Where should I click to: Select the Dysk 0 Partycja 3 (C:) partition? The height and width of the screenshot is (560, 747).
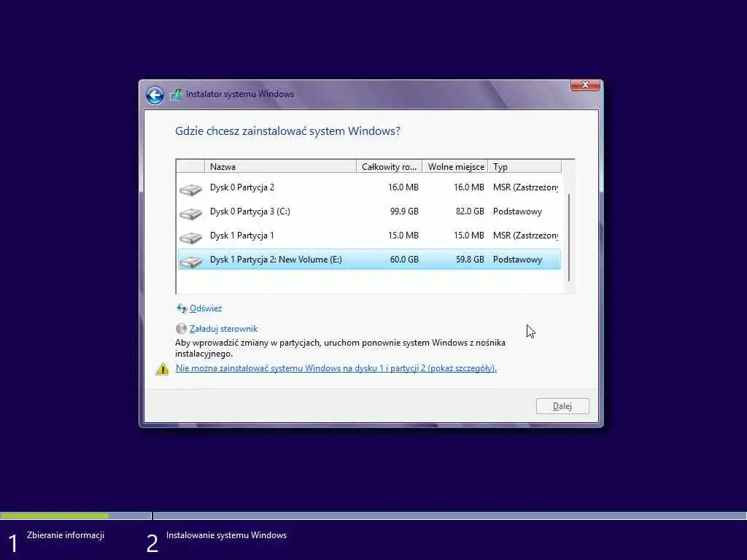click(369, 211)
